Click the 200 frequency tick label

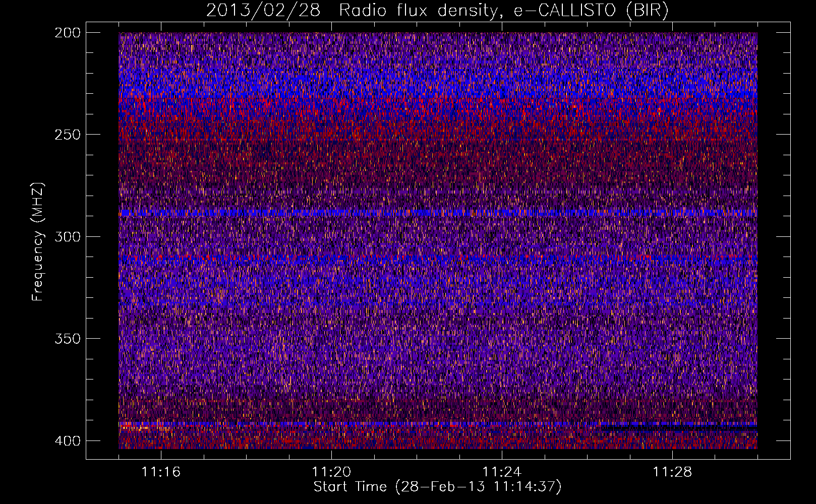coord(67,33)
